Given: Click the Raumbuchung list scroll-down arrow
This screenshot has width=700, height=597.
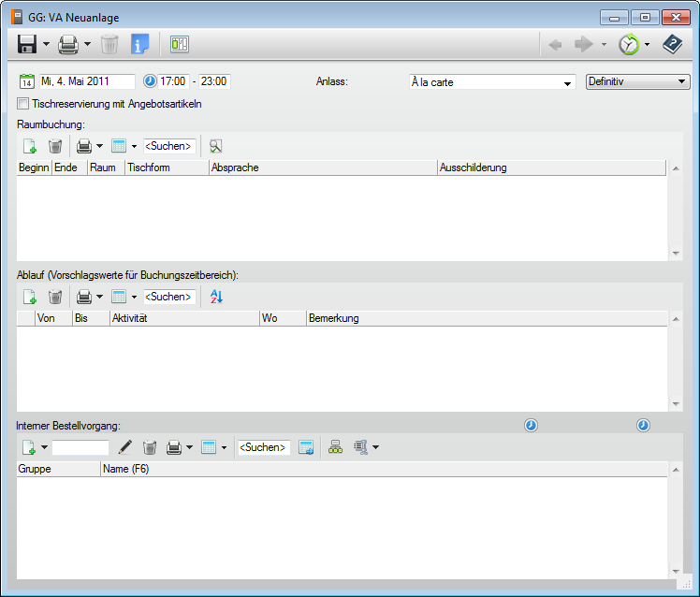Looking at the screenshot, I should (676, 253).
